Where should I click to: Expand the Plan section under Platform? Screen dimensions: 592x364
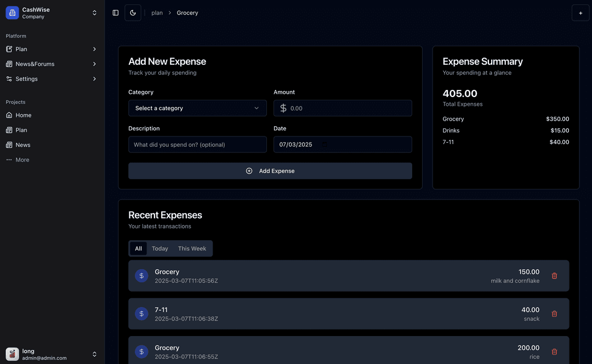(52, 49)
